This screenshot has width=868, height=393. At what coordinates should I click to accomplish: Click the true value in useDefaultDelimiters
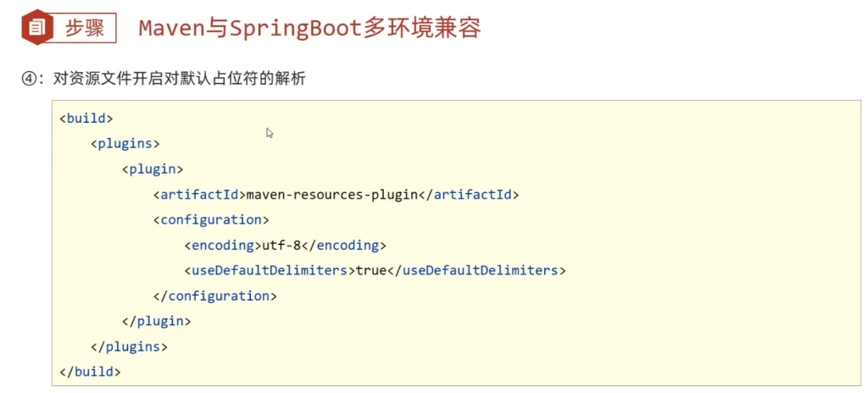[x=370, y=270]
